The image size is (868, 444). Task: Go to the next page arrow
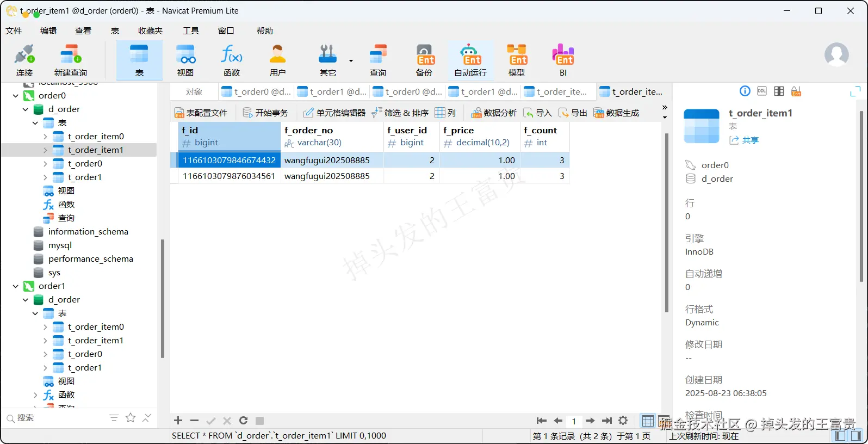pos(591,421)
